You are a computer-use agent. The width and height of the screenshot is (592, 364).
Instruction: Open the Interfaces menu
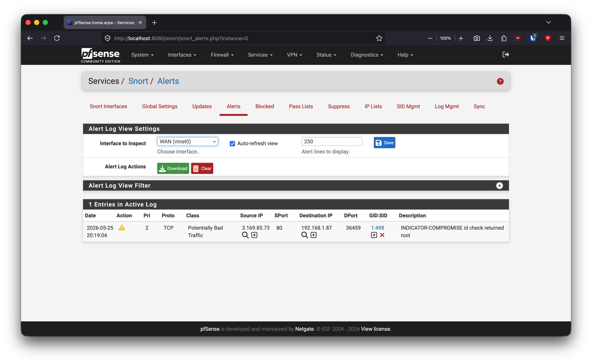[x=182, y=55]
